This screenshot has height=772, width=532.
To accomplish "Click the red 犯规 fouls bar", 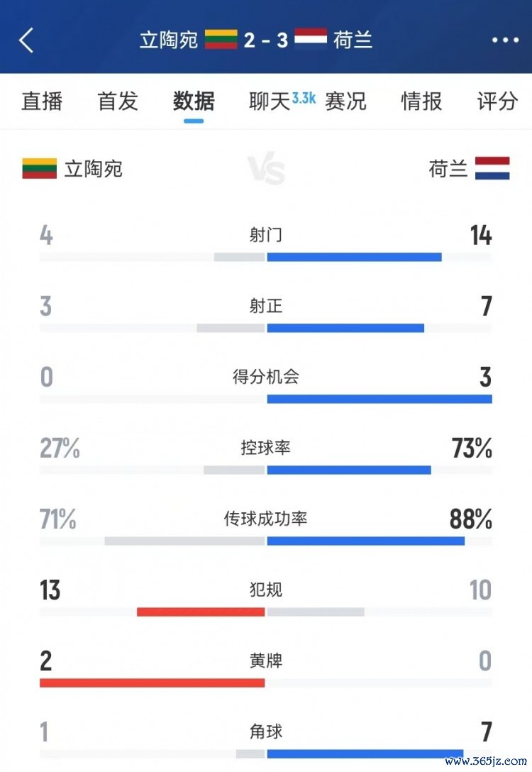I will [x=201, y=612].
